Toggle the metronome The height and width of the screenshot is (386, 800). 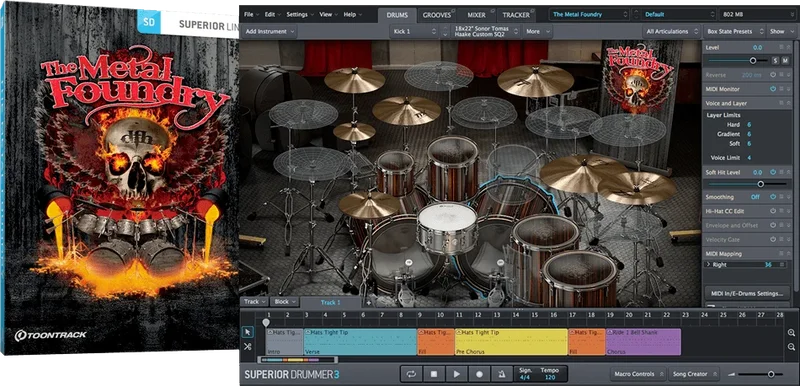pos(502,374)
